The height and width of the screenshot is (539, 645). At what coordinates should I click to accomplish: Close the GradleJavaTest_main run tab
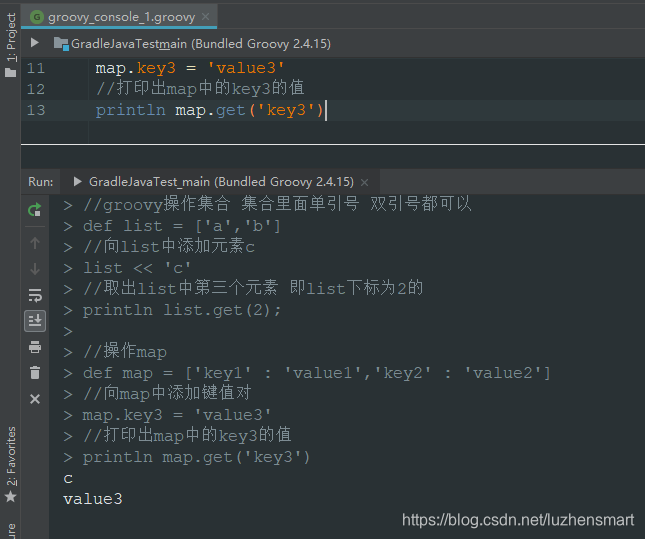coord(364,182)
